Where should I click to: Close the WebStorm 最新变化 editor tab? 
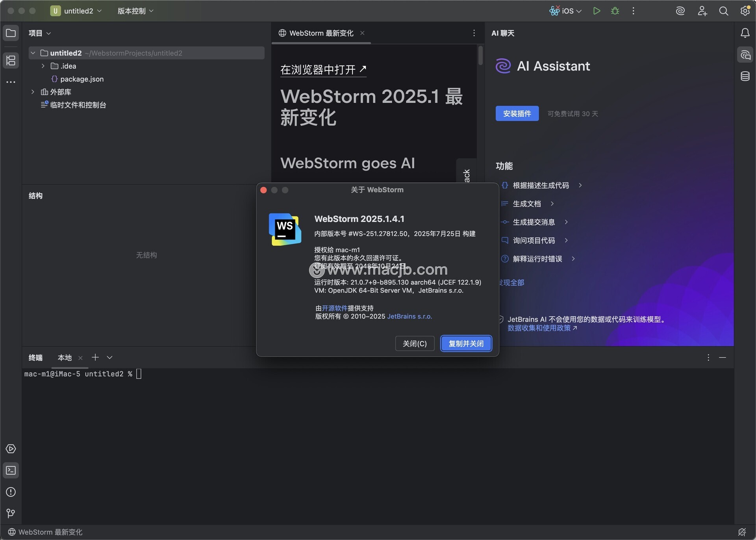(362, 33)
